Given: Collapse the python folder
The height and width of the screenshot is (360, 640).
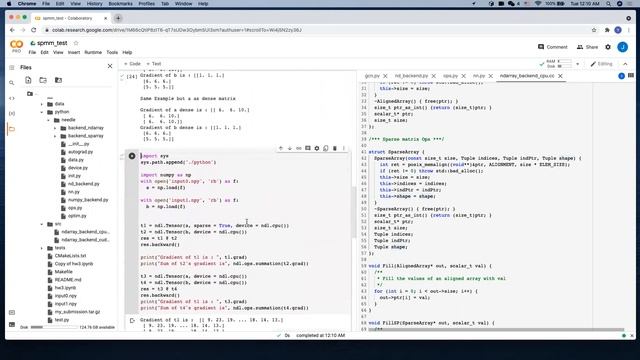Looking at the screenshot, I should click(x=42, y=112).
